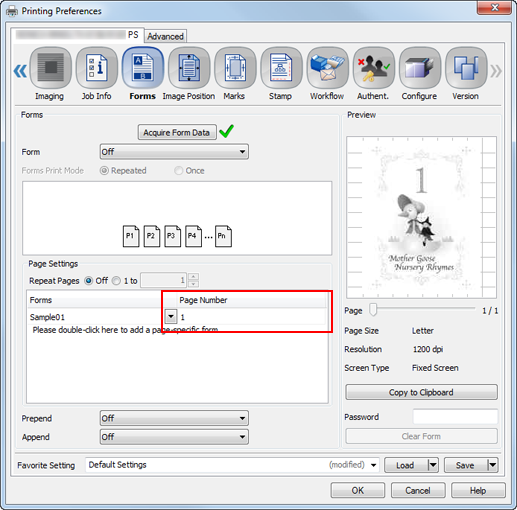
Task: Click the Page Number cell value 1
Action: pos(183,317)
